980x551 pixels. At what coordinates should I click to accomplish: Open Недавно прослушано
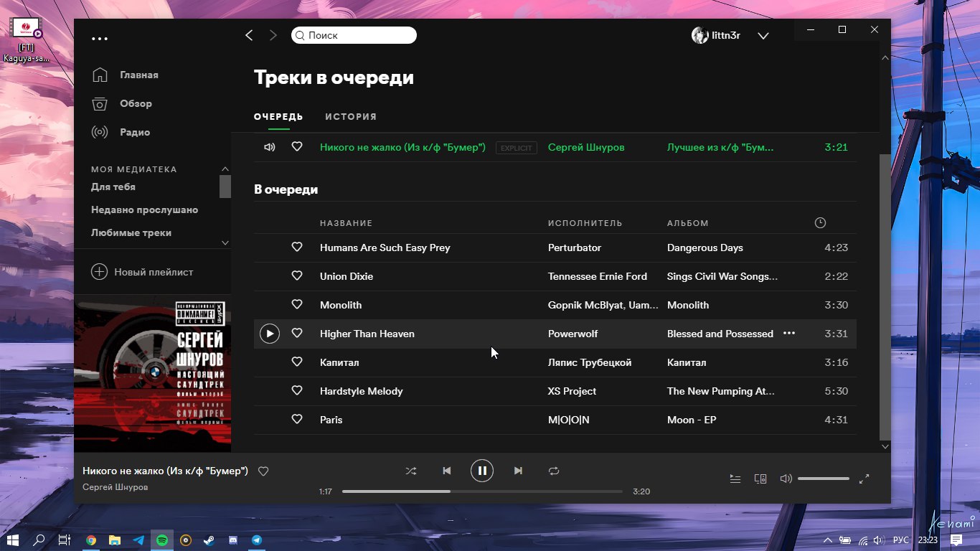click(x=144, y=209)
